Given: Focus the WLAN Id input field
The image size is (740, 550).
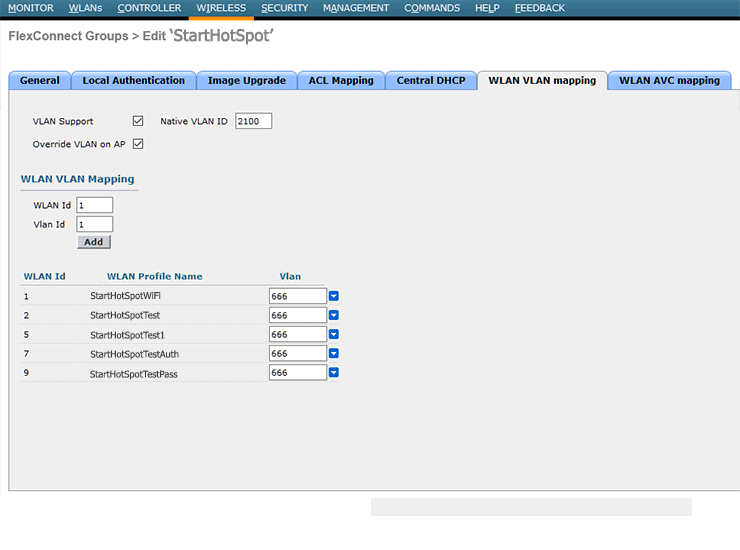Looking at the screenshot, I should click(94, 205).
